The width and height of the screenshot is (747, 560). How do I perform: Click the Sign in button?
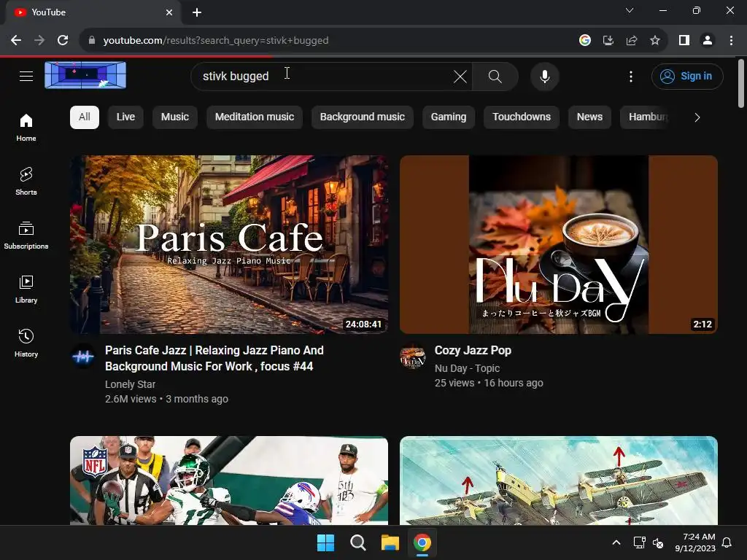click(x=687, y=76)
